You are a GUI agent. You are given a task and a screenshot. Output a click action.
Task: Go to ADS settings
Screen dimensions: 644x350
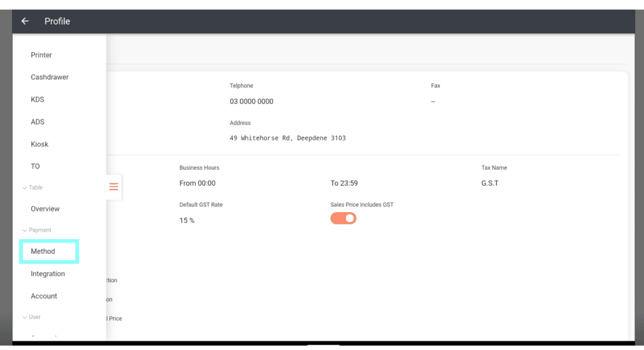[x=38, y=122]
